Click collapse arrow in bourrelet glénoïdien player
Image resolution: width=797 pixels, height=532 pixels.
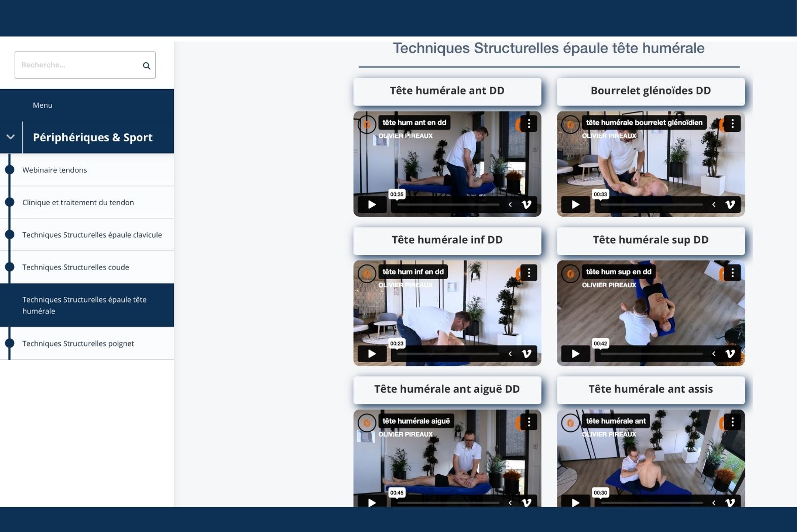[x=714, y=205]
